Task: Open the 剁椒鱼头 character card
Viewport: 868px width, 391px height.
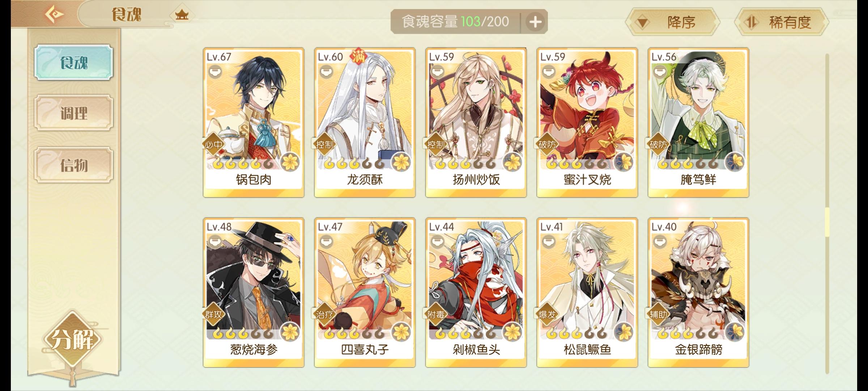Action: coord(476,293)
